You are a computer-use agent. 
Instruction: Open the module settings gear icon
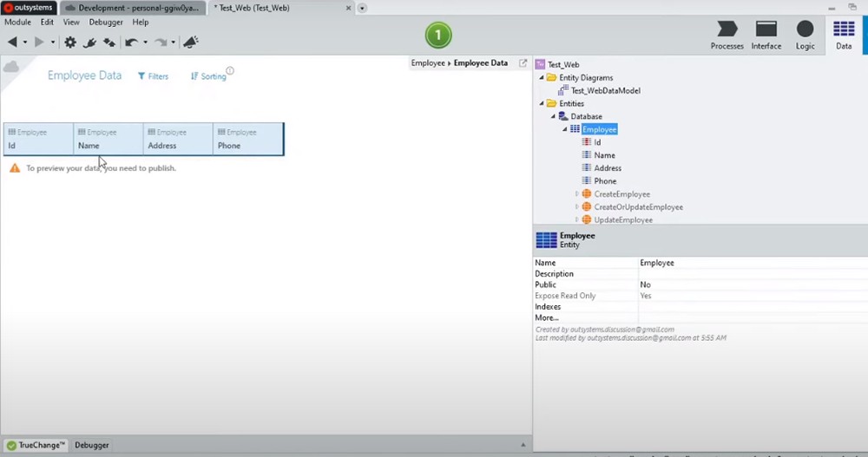pos(70,42)
